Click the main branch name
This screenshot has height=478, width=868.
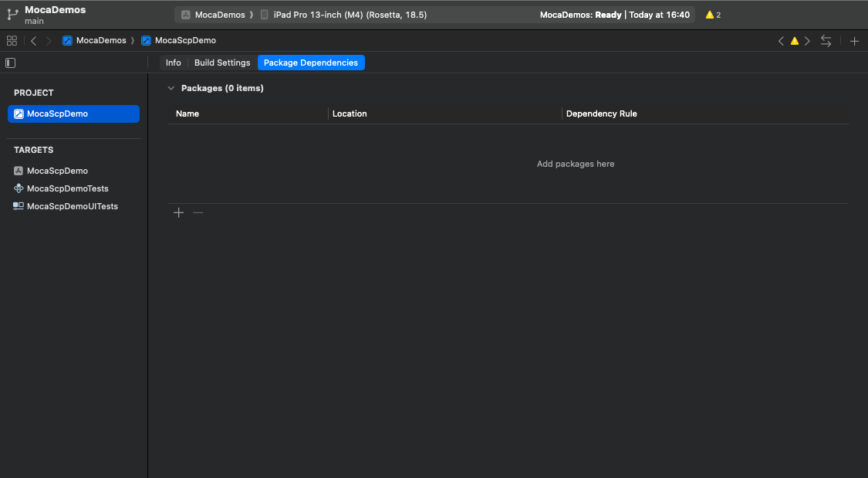(34, 21)
